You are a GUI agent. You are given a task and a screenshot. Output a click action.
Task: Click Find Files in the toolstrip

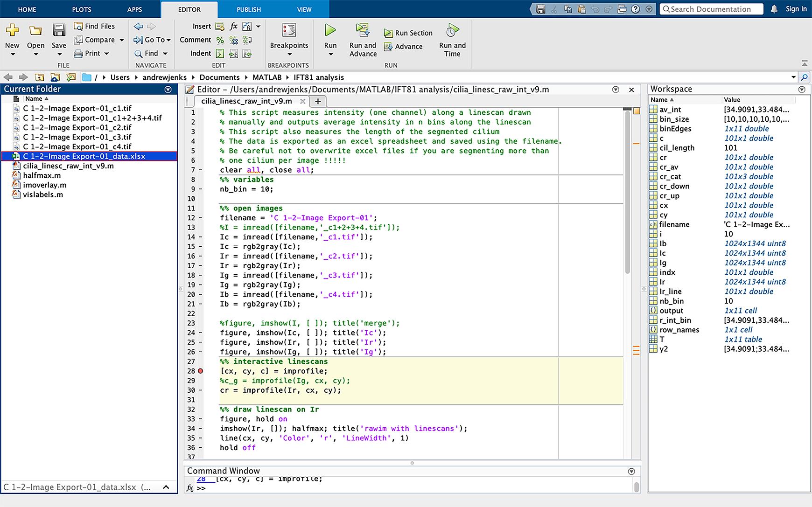click(94, 27)
